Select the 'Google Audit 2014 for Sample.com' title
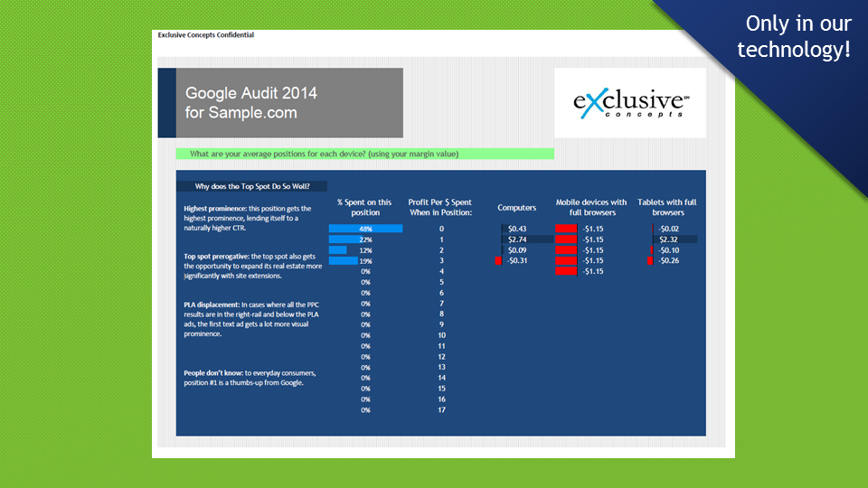The width and height of the screenshot is (868, 488). point(251,103)
